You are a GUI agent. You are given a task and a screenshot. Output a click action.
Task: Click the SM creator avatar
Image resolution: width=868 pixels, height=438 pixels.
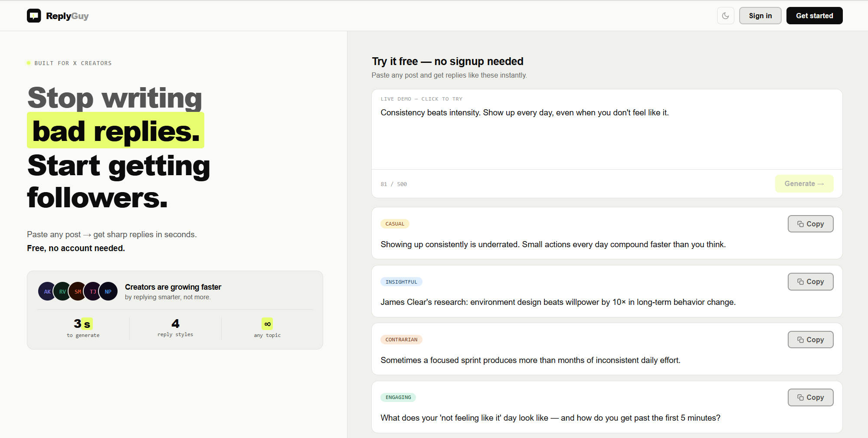[78, 291]
